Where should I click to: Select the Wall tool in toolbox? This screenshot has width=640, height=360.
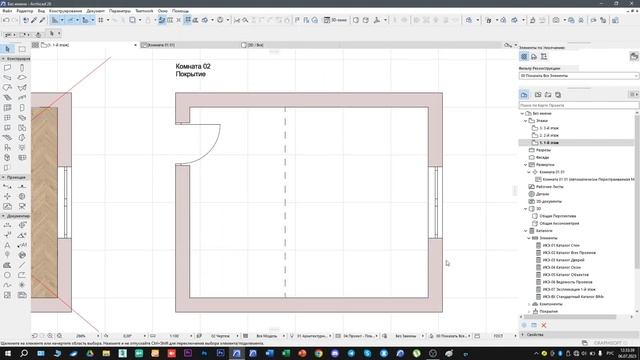click(7, 67)
